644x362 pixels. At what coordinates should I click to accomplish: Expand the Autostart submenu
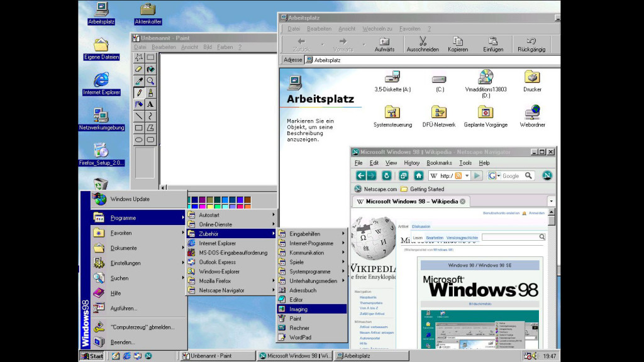pos(231,215)
